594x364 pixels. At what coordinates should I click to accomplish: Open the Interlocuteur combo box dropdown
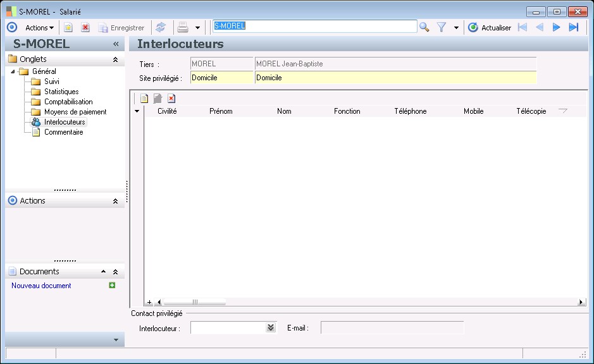click(271, 327)
